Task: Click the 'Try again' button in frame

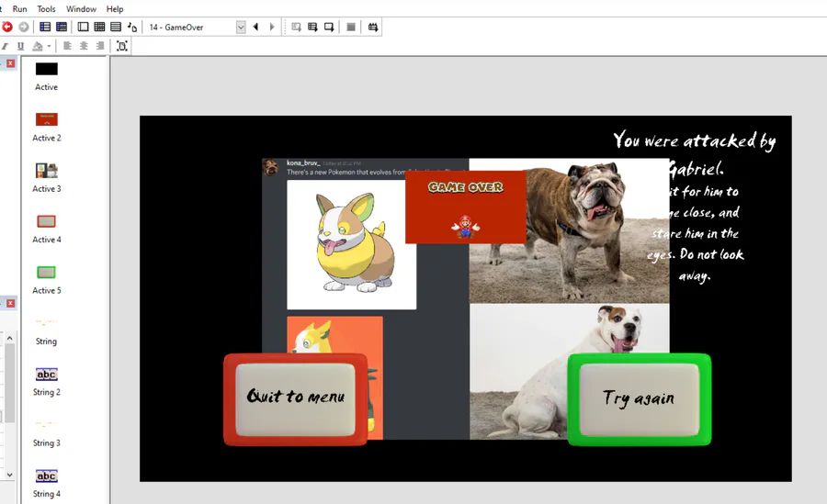Action: pyautogui.click(x=640, y=399)
